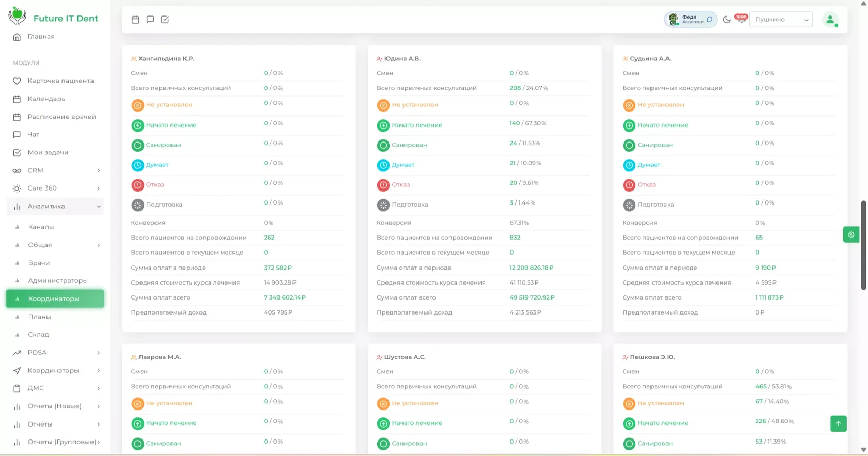Expand the Care 360 sidebar section

point(55,188)
